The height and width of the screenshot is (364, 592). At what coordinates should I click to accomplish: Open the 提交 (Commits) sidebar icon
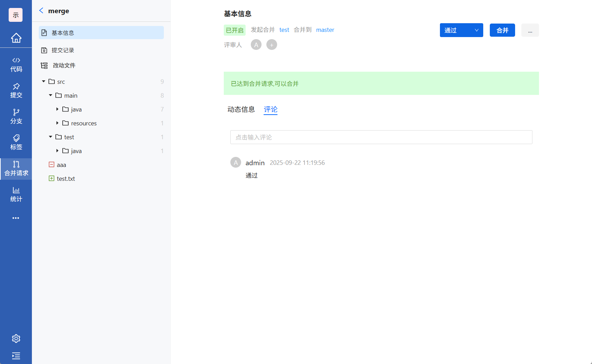coord(16,91)
